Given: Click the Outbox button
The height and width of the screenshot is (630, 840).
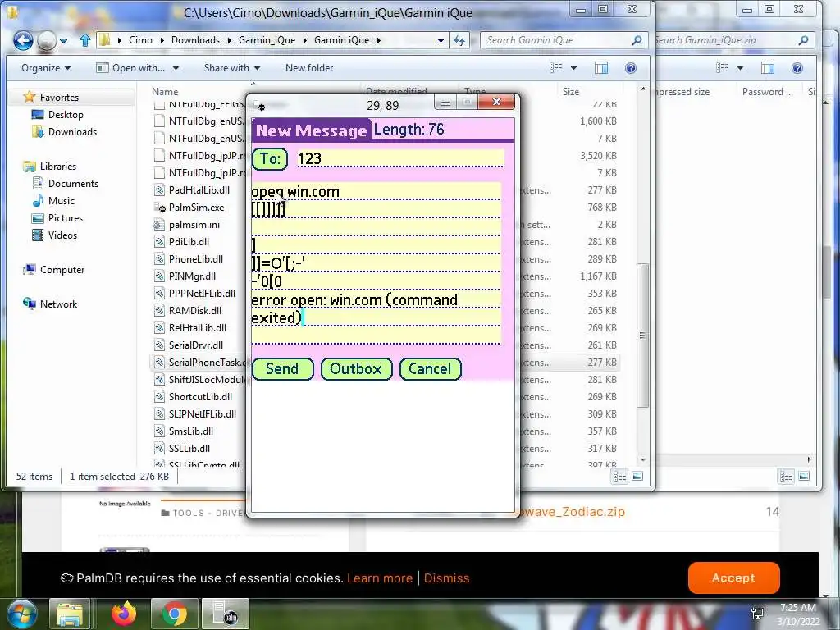Looking at the screenshot, I should pos(356,369).
